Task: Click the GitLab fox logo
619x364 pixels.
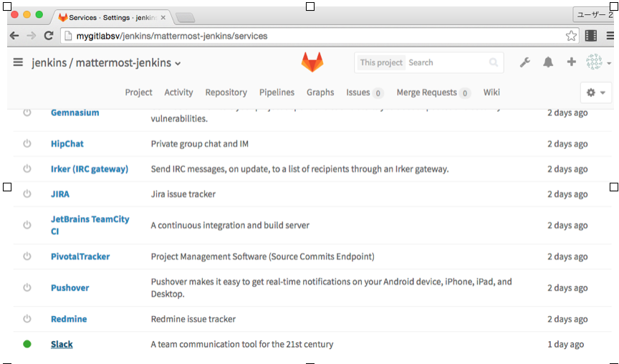Action: tap(312, 62)
